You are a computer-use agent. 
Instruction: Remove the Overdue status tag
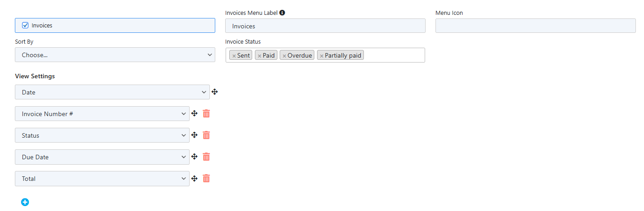(284, 56)
